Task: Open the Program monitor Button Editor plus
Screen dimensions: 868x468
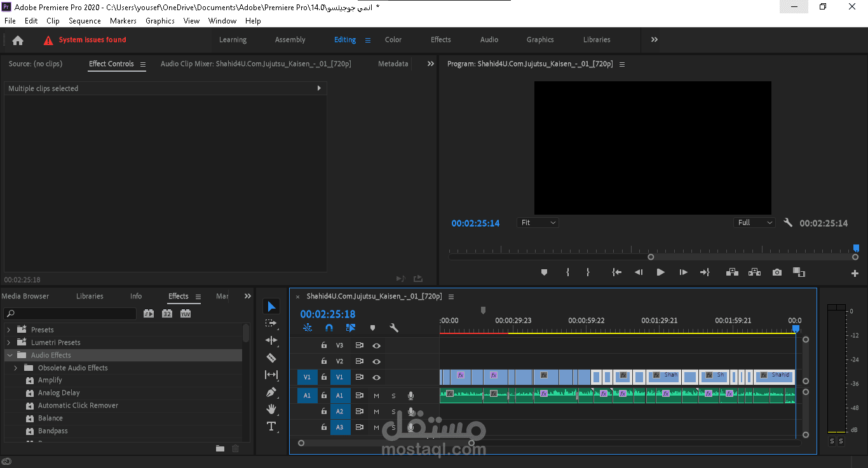Action: pyautogui.click(x=855, y=274)
